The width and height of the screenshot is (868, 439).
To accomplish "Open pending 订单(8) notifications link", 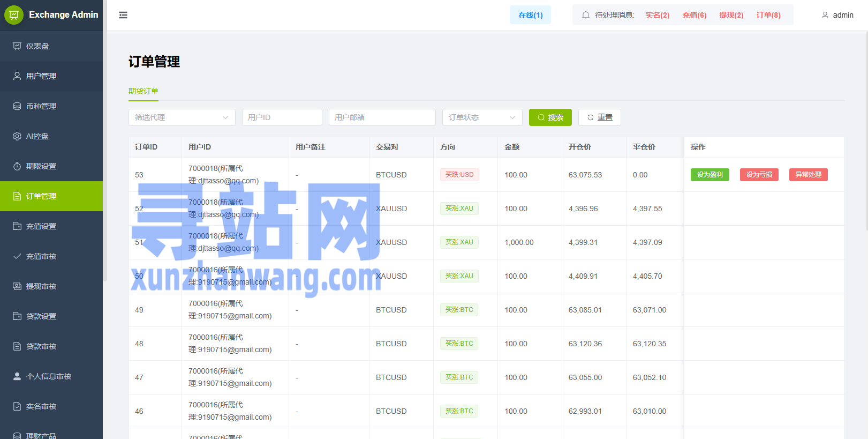I will [x=768, y=15].
